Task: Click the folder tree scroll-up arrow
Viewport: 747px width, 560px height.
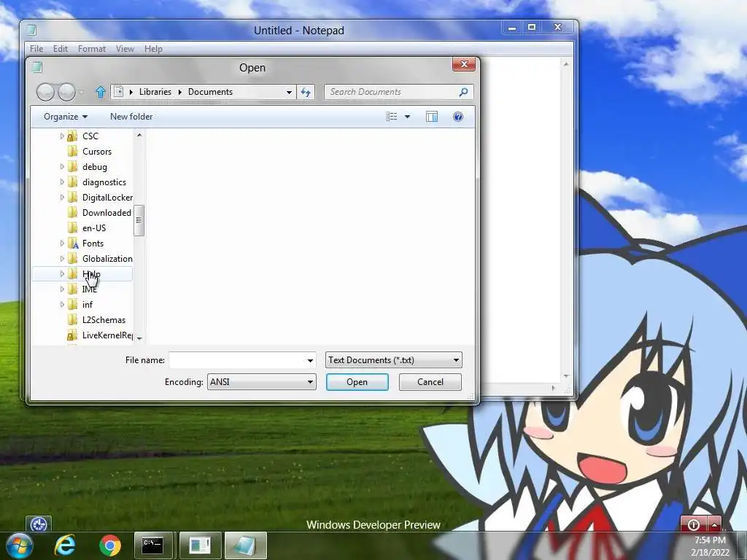Action: 139,136
